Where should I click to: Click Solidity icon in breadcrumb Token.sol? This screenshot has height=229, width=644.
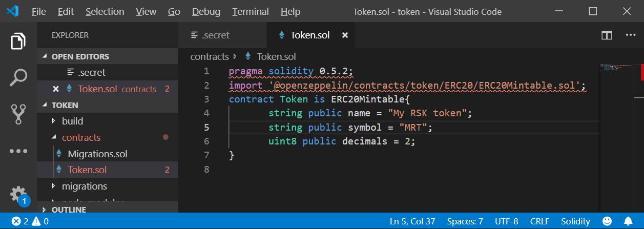pos(248,56)
